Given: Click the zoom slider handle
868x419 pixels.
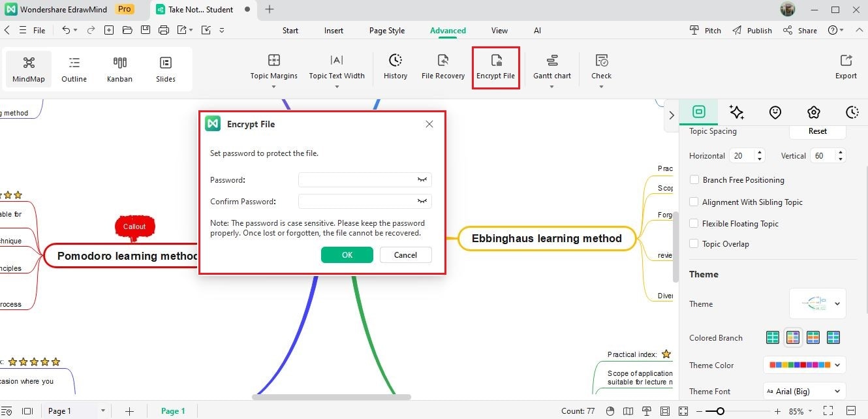Looking at the screenshot, I should (720, 411).
